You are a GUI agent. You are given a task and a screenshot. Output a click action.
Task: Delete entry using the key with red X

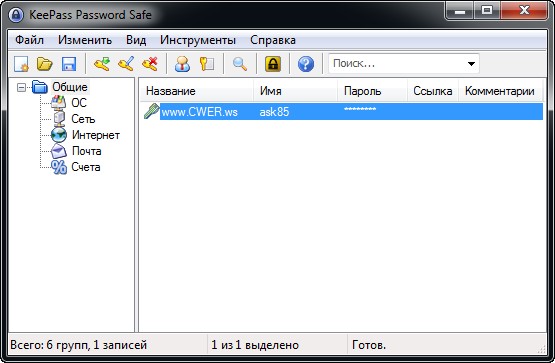pos(150,64)
